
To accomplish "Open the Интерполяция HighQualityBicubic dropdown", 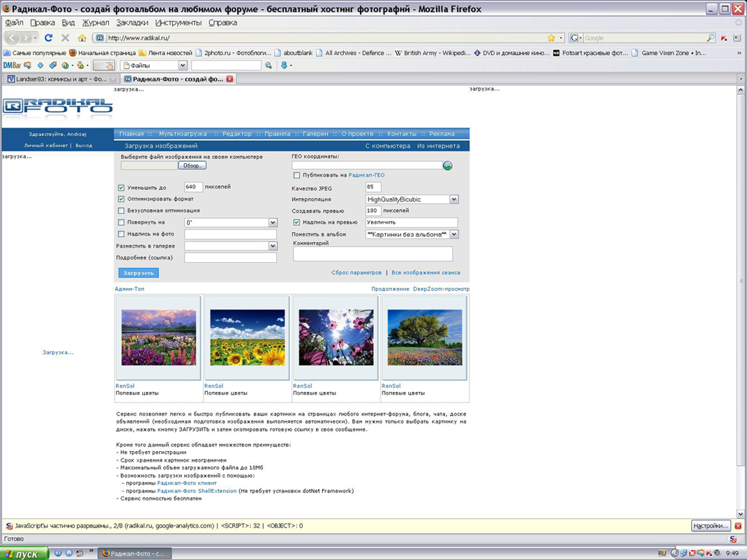I will [453, 199].
